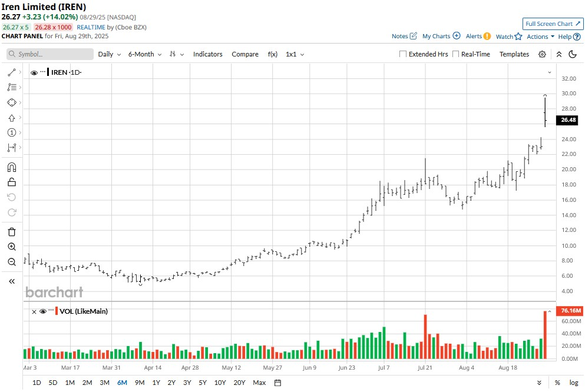Open chart Templates
This screenshot has width=585, height=392.
coord(514,54)
